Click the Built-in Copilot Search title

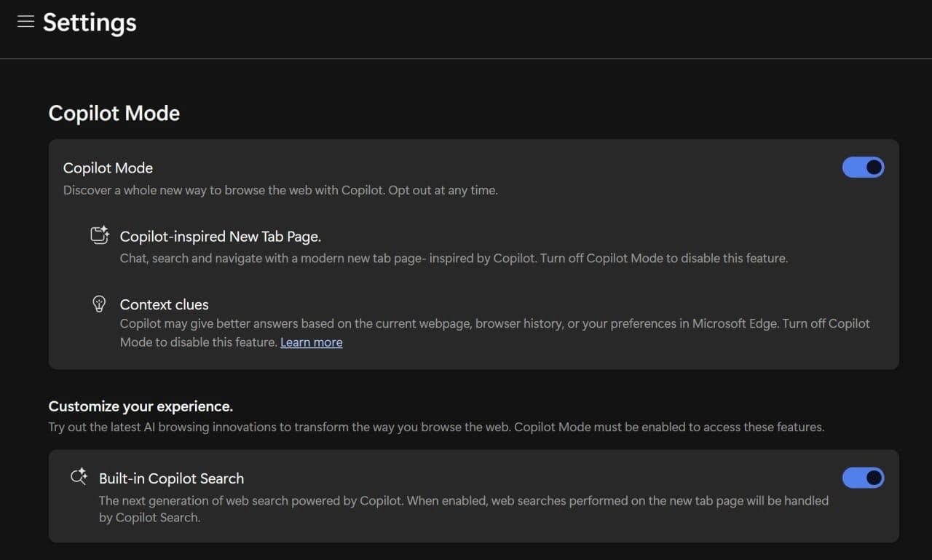pos(171,478)
